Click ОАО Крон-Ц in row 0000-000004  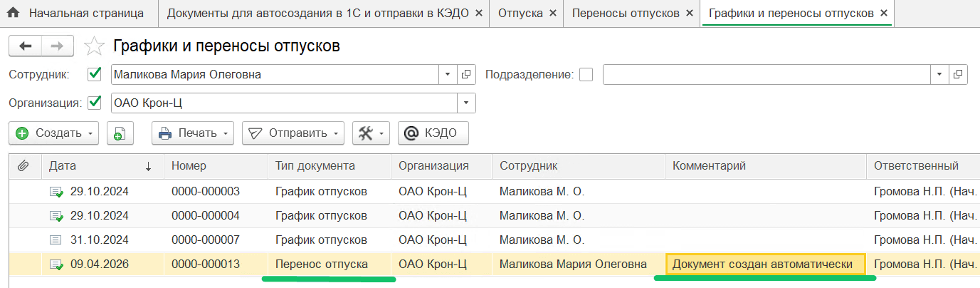pyautogui.click(x=441, y=215)
